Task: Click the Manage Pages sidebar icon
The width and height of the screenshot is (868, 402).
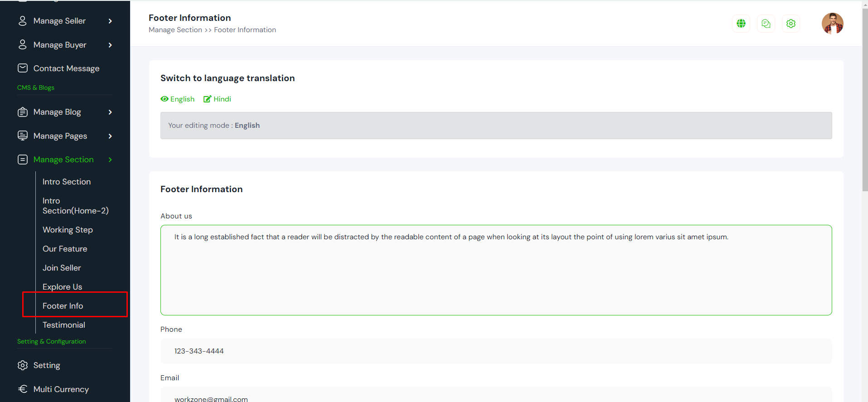Action: (23, 136)
